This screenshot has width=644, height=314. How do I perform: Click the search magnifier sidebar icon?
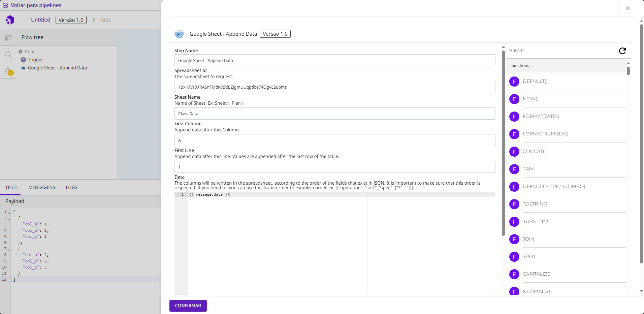pos(8,54)
